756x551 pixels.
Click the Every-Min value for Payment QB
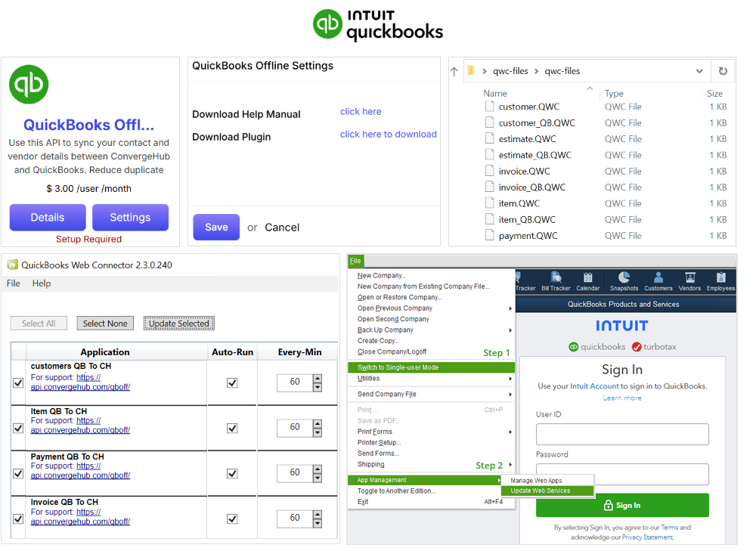tap(295, 472)
